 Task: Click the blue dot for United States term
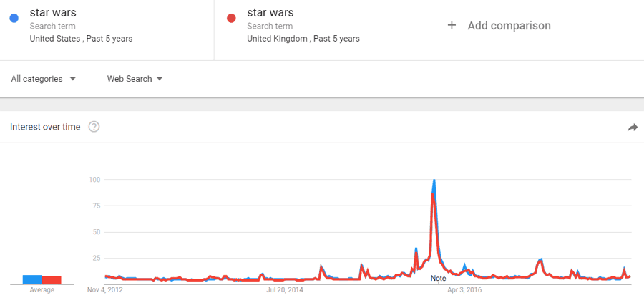(x=14, y=19)
